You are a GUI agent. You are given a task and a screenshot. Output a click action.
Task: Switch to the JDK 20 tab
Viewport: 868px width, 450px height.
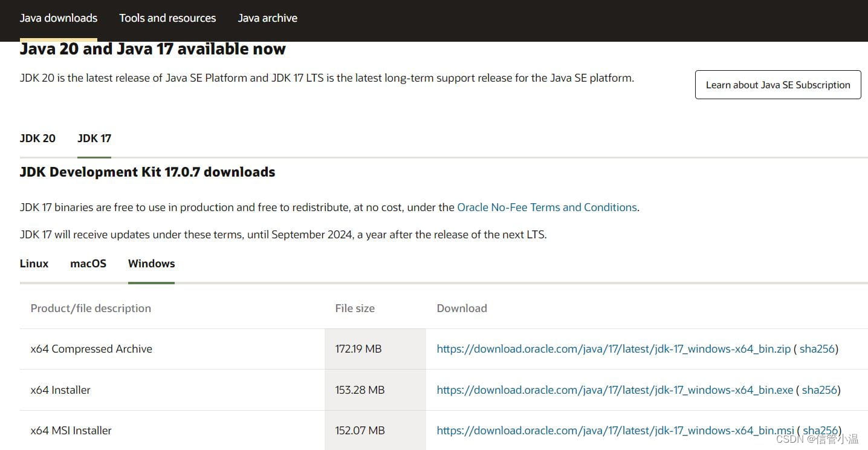coord(37,139)
